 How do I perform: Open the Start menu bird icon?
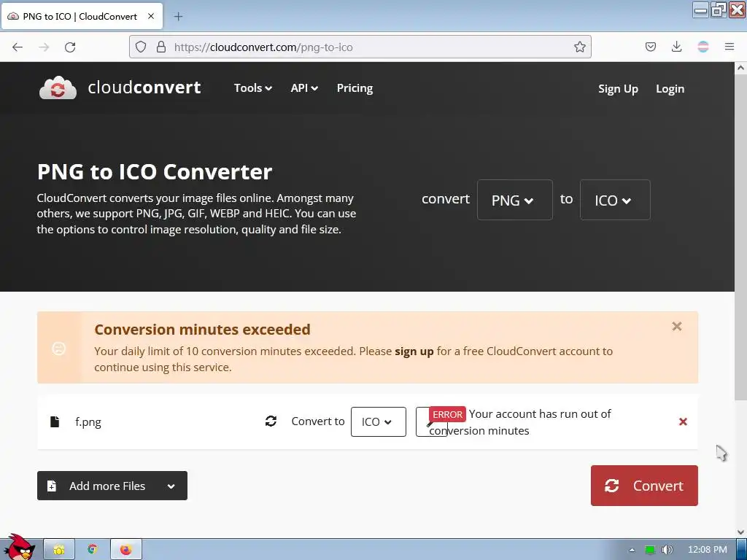(18, 547)
